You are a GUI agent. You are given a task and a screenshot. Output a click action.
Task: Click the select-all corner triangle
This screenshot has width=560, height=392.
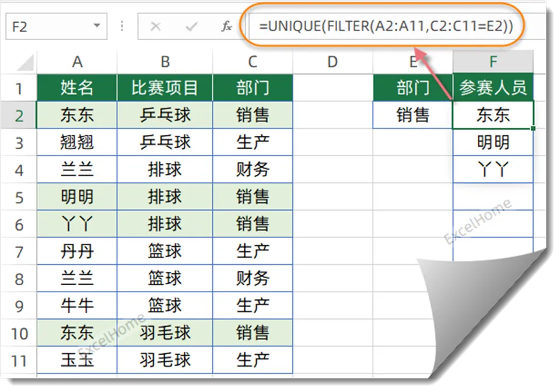coord(25,62)
